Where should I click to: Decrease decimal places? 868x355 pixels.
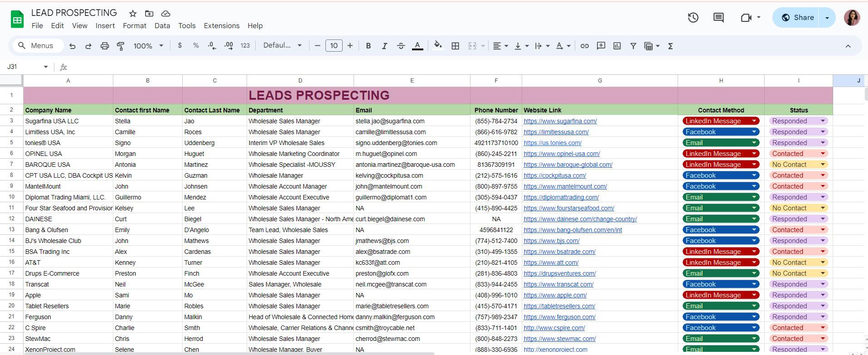[212, 46]
